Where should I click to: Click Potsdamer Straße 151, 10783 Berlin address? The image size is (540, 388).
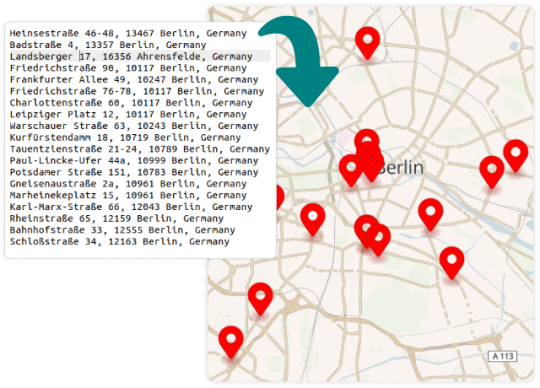coord(134,172)
